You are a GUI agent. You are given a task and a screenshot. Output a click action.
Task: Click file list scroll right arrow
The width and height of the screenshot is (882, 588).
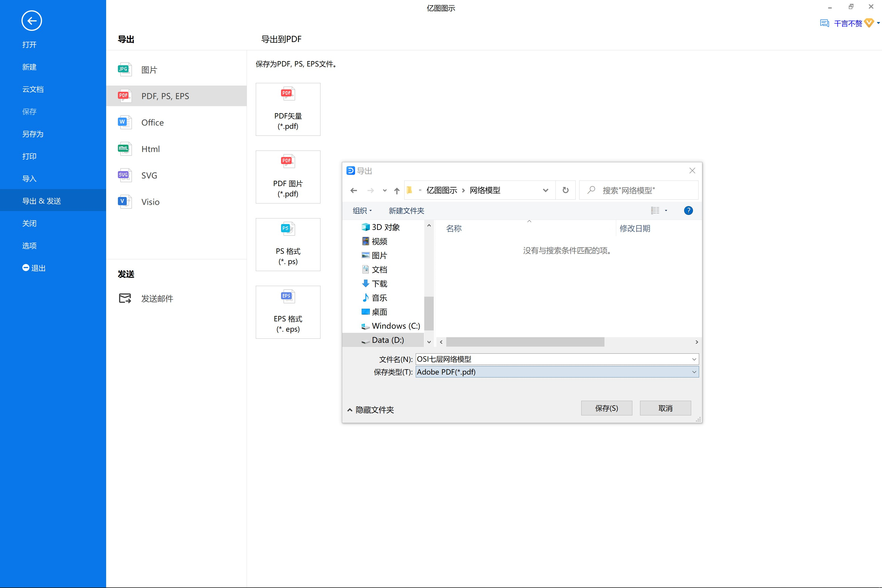pyautogui.click(x=697, y=342)
